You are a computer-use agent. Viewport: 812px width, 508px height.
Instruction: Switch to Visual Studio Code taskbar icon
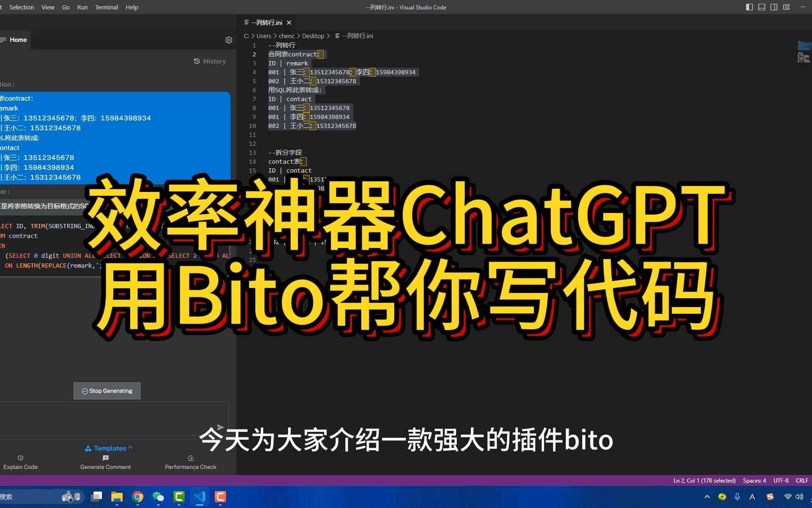click(x=200, y=497)
